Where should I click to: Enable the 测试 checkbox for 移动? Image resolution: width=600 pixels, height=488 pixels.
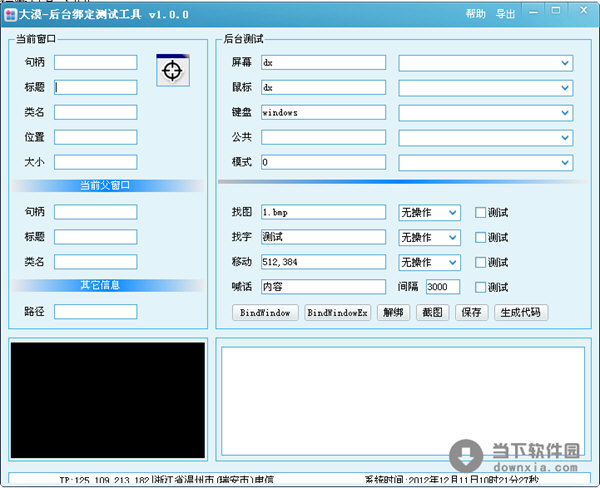point(480,262)
